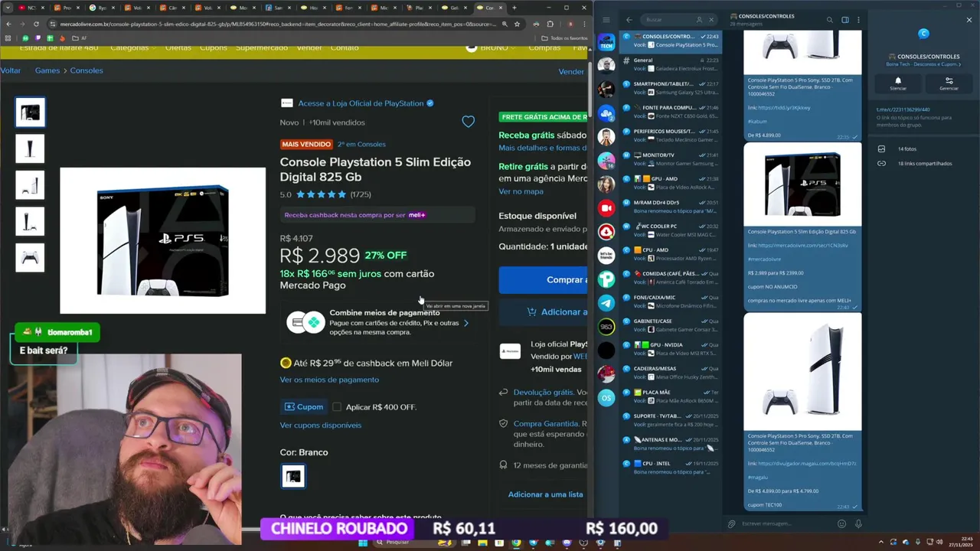The height and width of the screenshot is (551, 980).
Task: View 14 fotos shared media
Action: coord(906,148)
